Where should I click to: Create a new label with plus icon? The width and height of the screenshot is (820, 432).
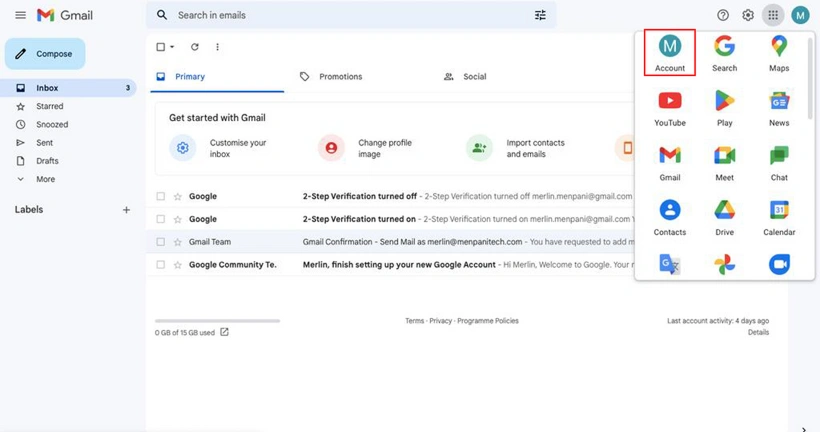click(x=126, y=210)
